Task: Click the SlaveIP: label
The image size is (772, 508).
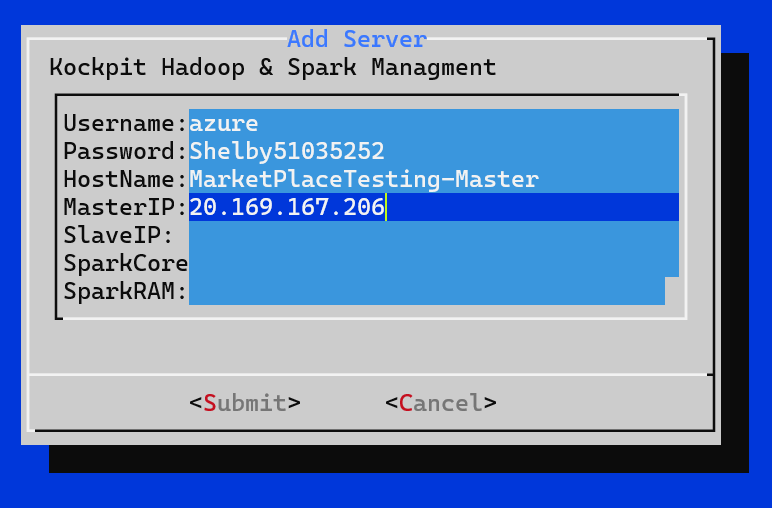Action: coord(119,235)
